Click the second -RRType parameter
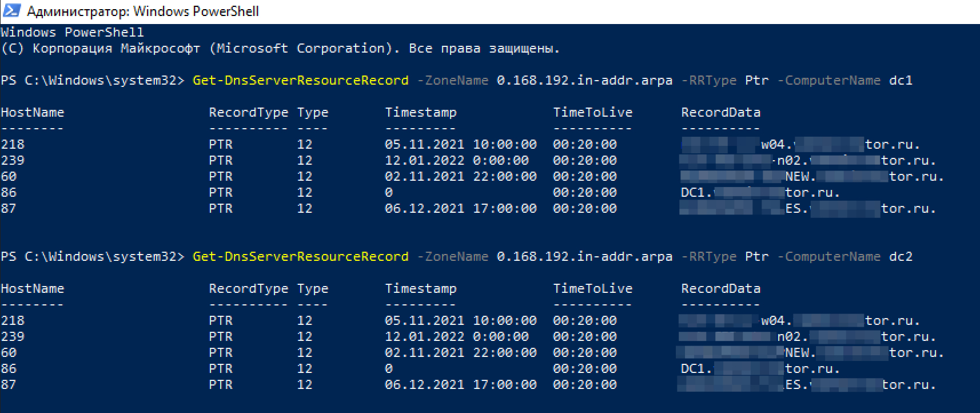Image resolution: width=980 pixels, height=413 pixels. click(709, 256)
